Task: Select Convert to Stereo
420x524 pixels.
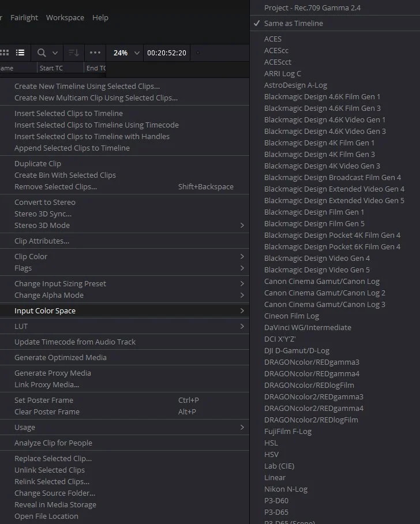Action: tap(45, 202)
